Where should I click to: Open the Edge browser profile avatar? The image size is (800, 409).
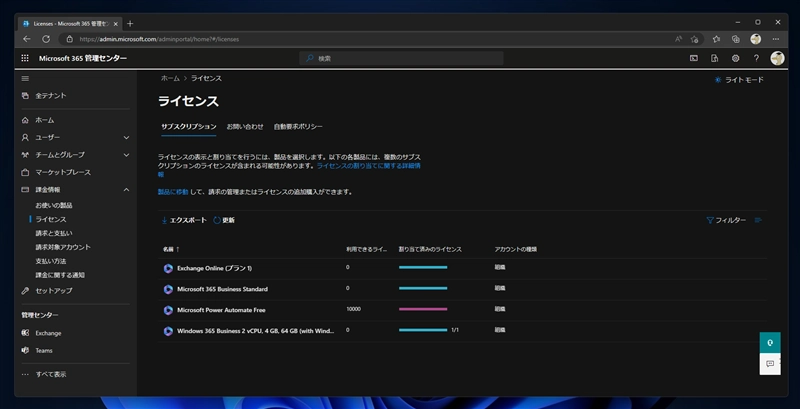pos(756,39)
